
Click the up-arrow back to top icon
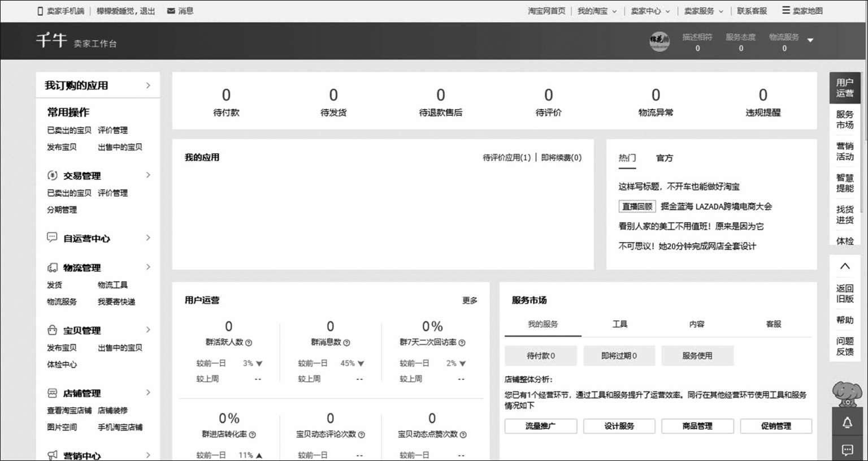pos(845,266)
